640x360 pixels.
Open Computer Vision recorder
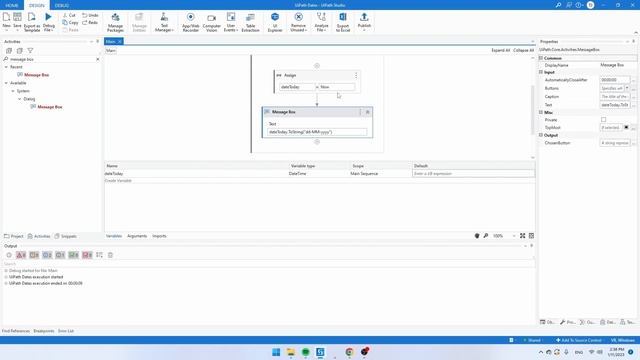point(211,22)
